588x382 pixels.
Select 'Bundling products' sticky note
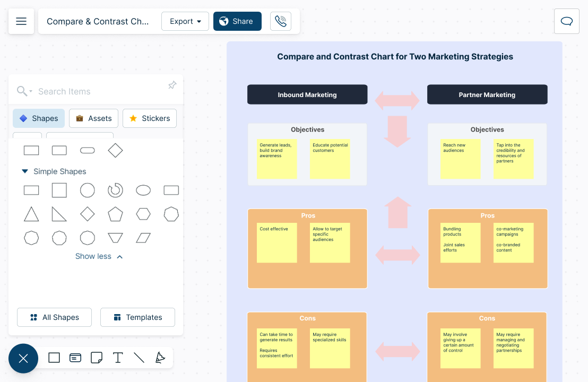pos(460,243)
